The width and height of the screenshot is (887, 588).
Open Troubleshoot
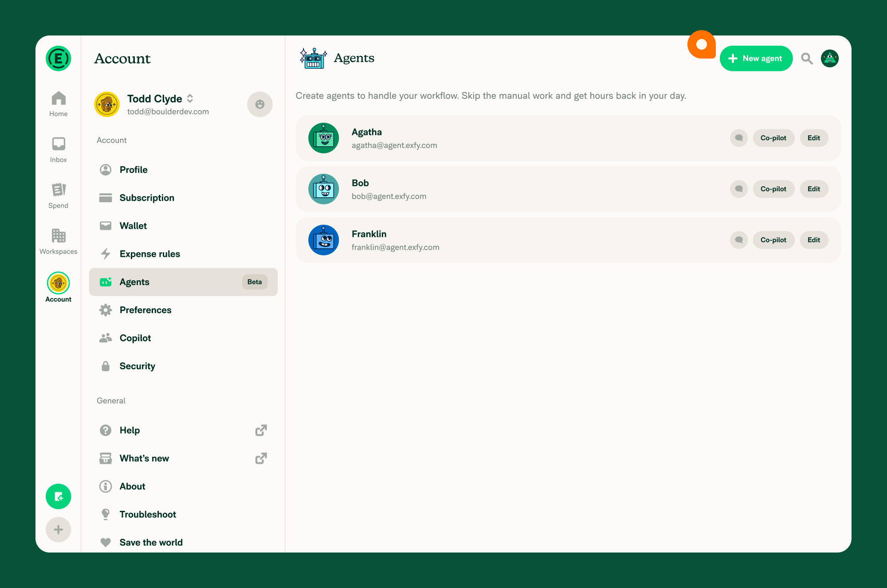183,514
